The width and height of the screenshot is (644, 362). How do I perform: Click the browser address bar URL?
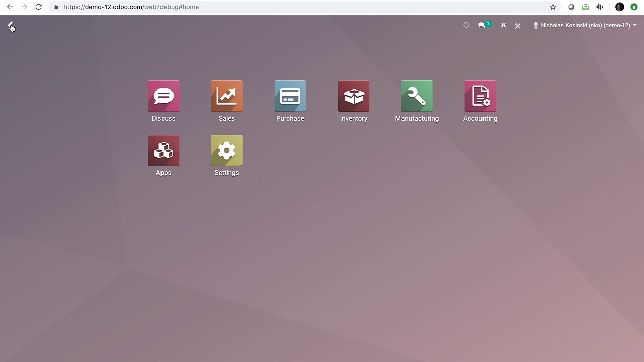[131, 7]
